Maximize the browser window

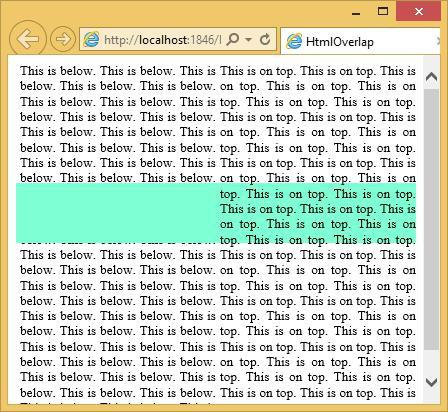point(383,11)
